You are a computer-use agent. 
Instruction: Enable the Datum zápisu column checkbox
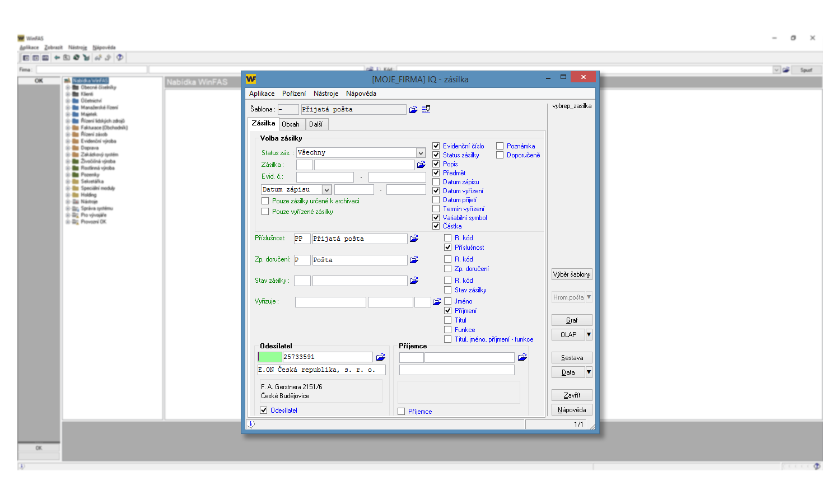tap(436, 182)
